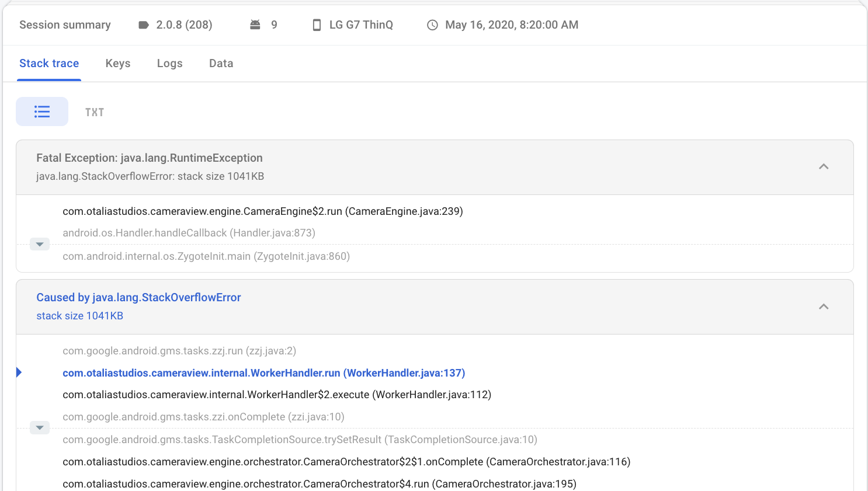
Task: Select the device icon for LG G7 ThinQ
Action: (317, 25)
